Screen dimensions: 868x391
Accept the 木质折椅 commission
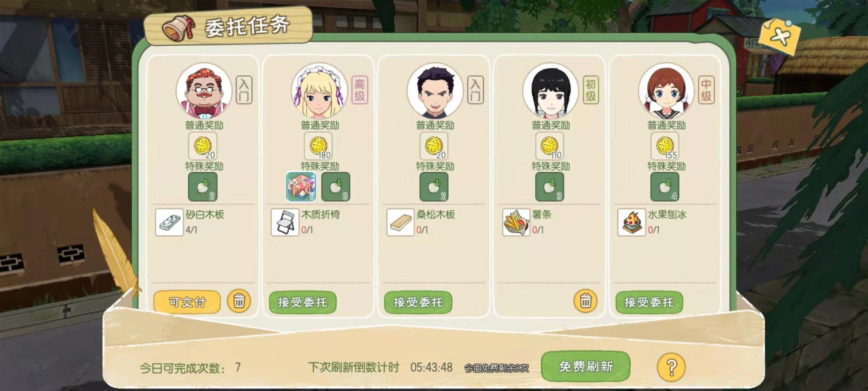tap(303, 302)
